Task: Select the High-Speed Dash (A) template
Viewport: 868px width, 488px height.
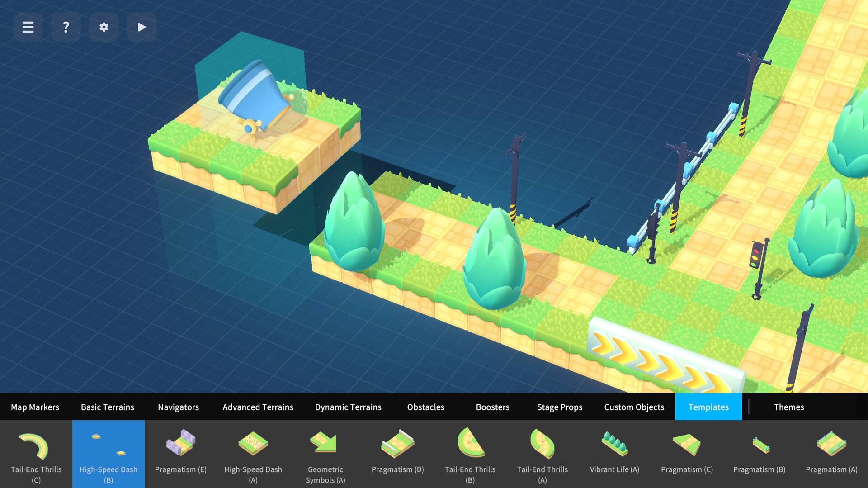Action: coord(253,454)
